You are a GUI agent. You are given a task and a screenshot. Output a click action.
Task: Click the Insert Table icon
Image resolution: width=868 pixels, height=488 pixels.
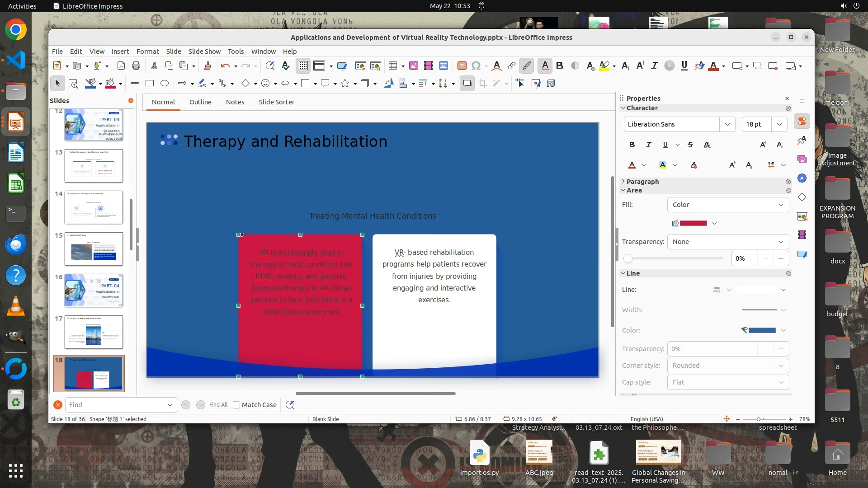[392, 66]
